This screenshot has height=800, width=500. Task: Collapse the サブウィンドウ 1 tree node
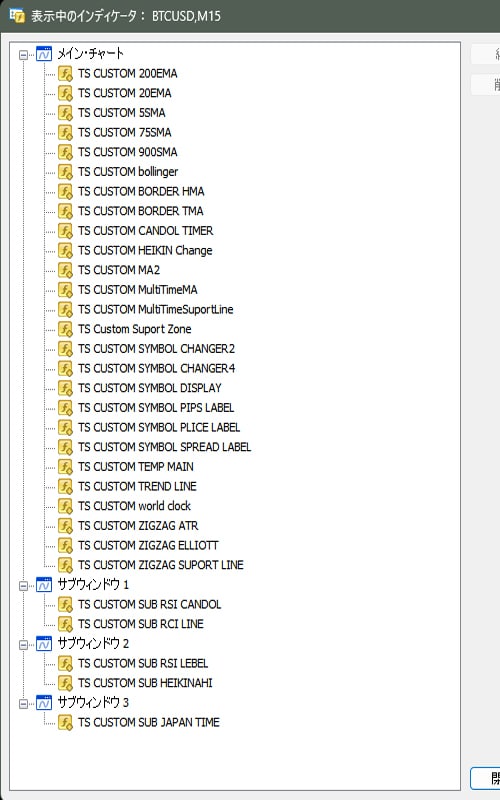click(23, 586)
